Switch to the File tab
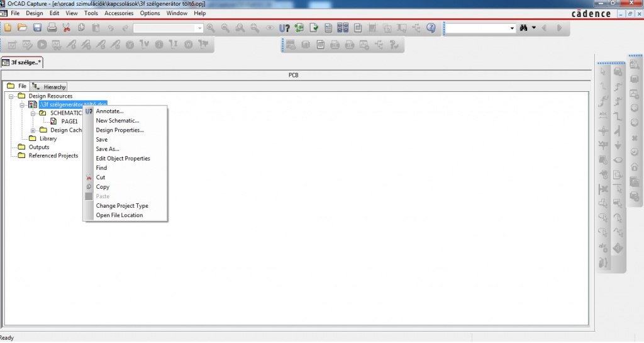This screenshot has height=343, width=644. click(17, 86)
